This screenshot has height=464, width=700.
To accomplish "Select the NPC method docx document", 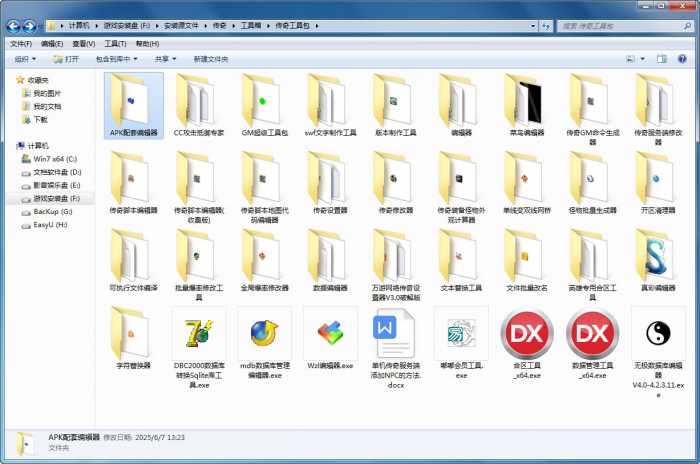I will 396,347.
